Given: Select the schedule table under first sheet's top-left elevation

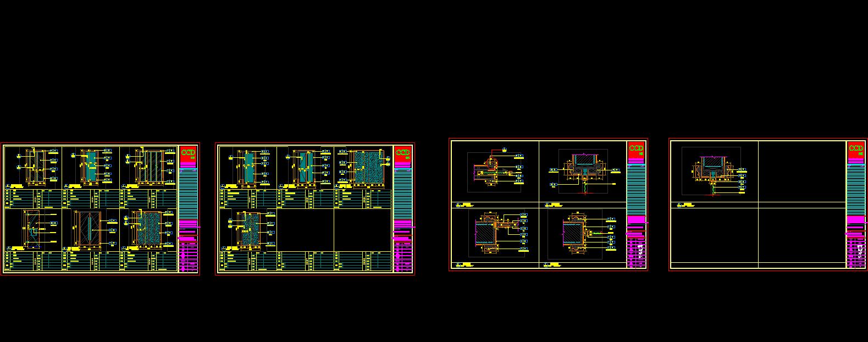Looking at the screenshot, I should pyautogui.click(x=33, y=198).
